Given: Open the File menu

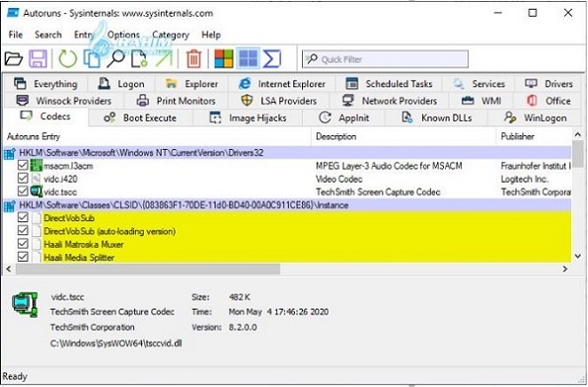Looking at the screenshot, I should (16, 35).
